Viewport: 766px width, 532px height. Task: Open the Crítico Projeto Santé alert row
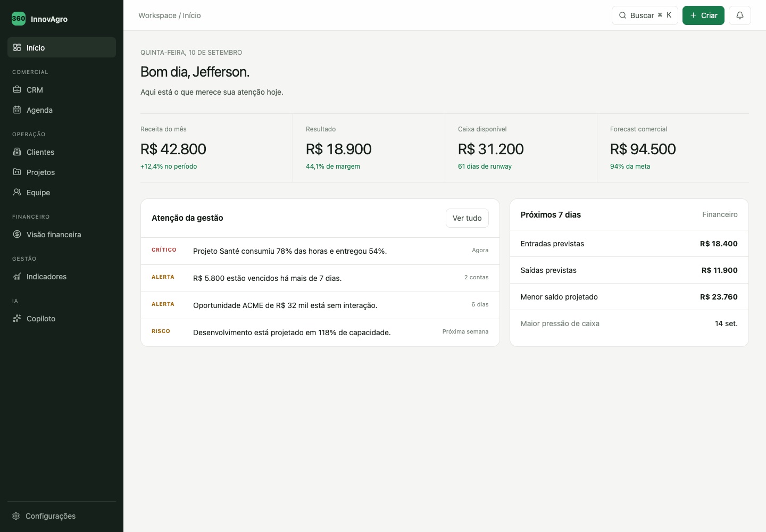[x=320, y=251]
